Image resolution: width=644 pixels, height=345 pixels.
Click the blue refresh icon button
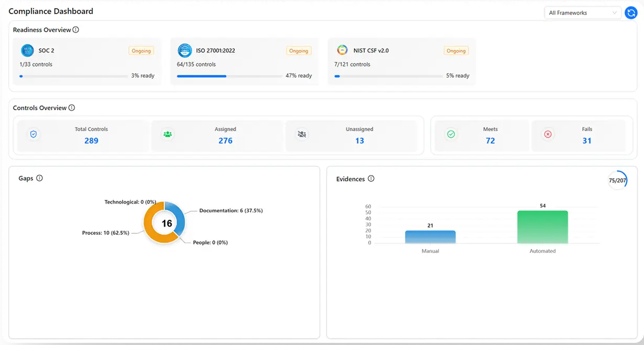coord(631,13)
